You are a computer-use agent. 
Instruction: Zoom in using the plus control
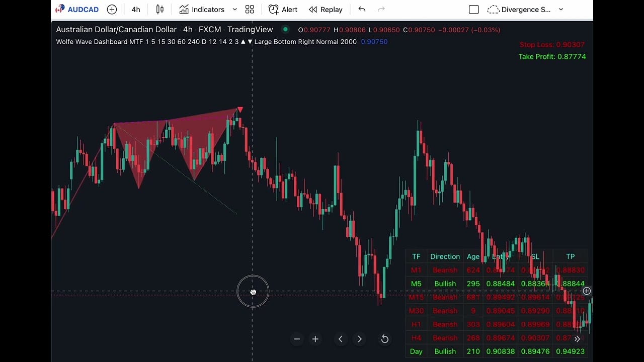point(315,339)
